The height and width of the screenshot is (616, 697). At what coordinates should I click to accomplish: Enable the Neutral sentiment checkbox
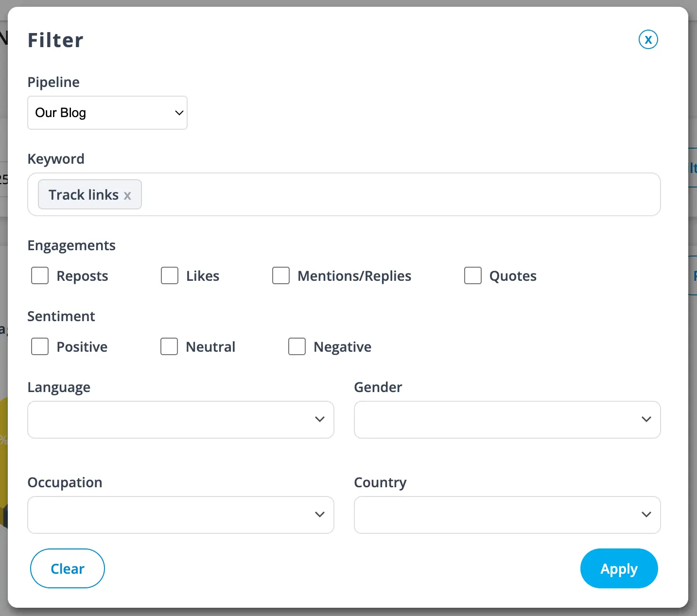coord(169,346)
